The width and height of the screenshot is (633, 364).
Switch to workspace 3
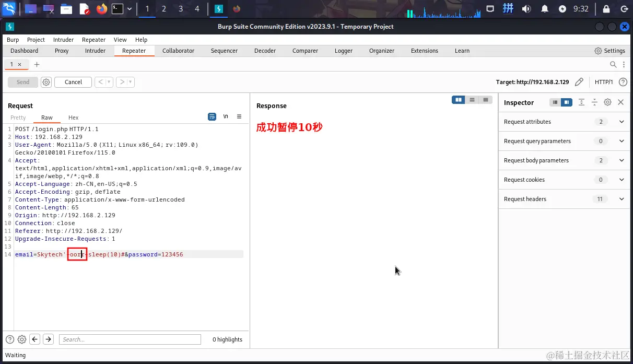pyautogui.click(x=180, y=9)
